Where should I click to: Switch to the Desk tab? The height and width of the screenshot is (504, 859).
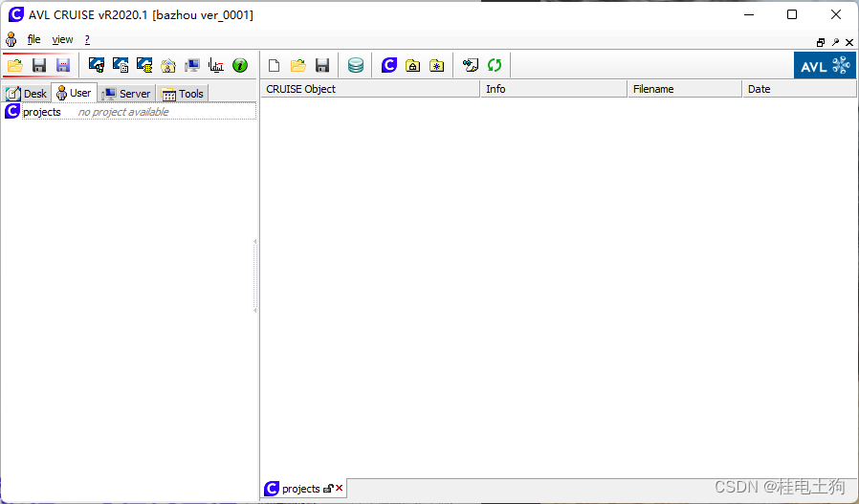pyautogui.click(x=27, y=93)
